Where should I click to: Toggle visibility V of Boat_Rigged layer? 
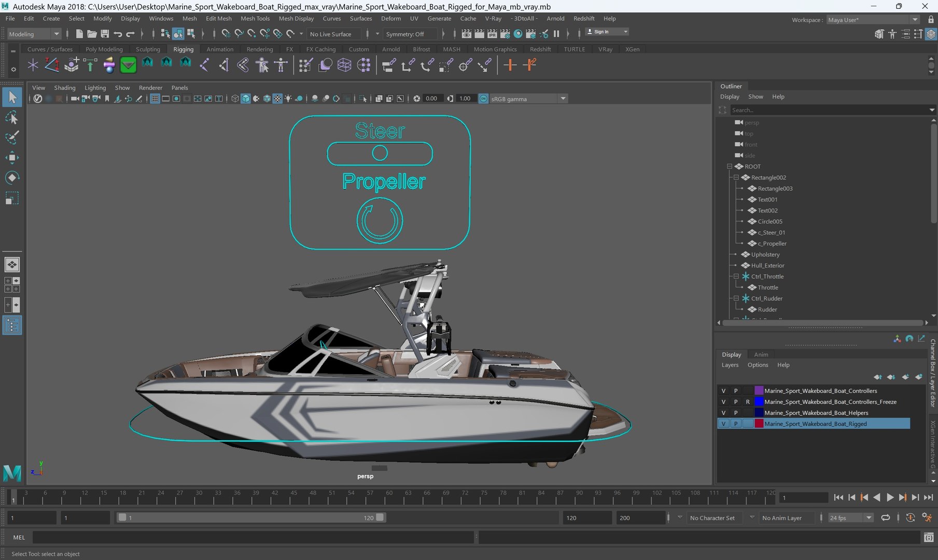(x=723, y=424)
